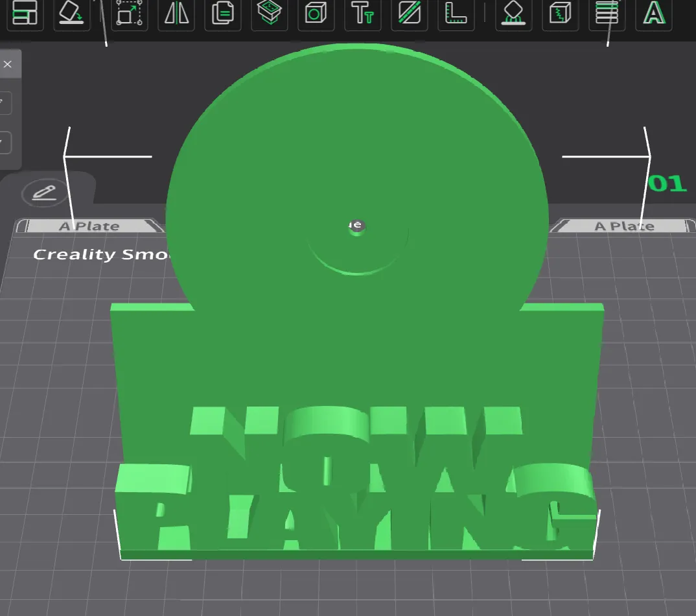This screenshot has width=696, height=616.
Task: Close the left side panel with X
Action: tap(8, 64)
